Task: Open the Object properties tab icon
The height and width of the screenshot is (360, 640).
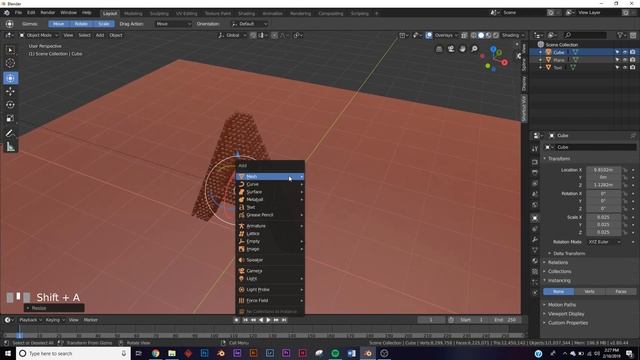Action: point(535,218)
